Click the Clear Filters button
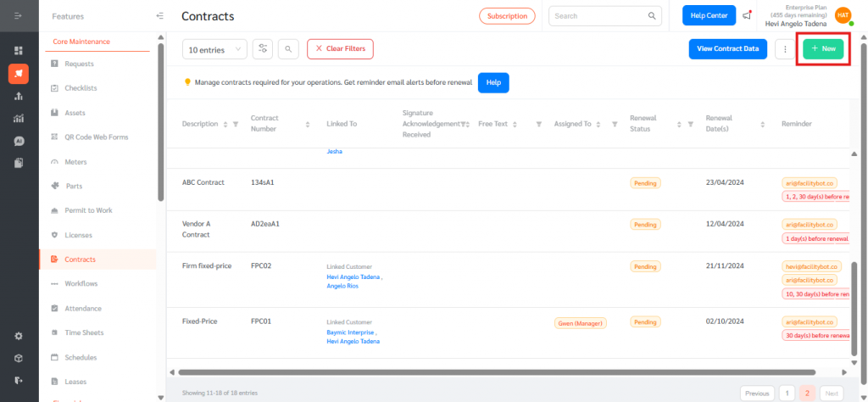The width and height of the screenshot is (868, 402). coord(340,49)
